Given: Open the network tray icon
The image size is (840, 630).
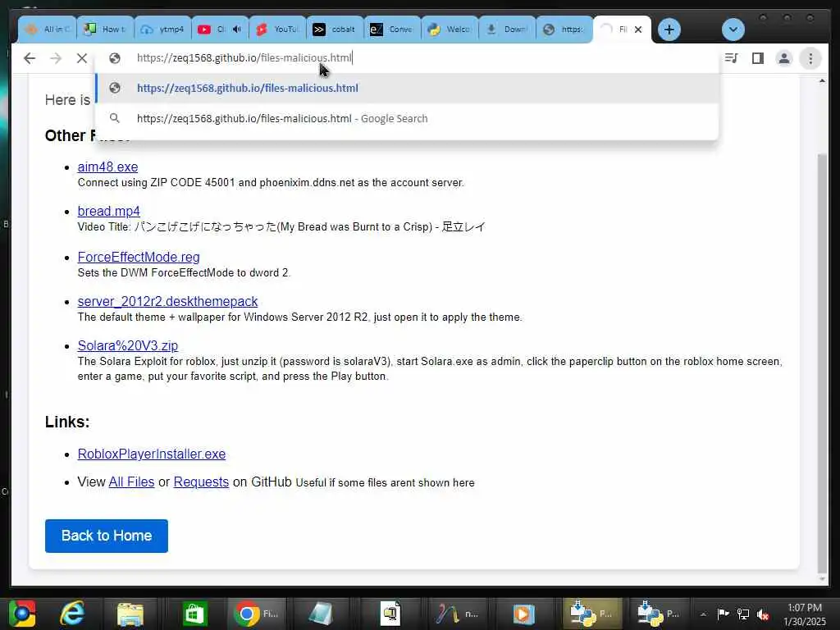Looking at the screenshot, I should pos(743,614).
